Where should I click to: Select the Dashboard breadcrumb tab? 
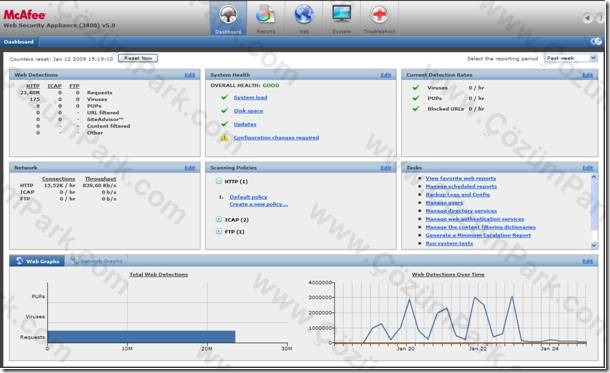point(19,42)
